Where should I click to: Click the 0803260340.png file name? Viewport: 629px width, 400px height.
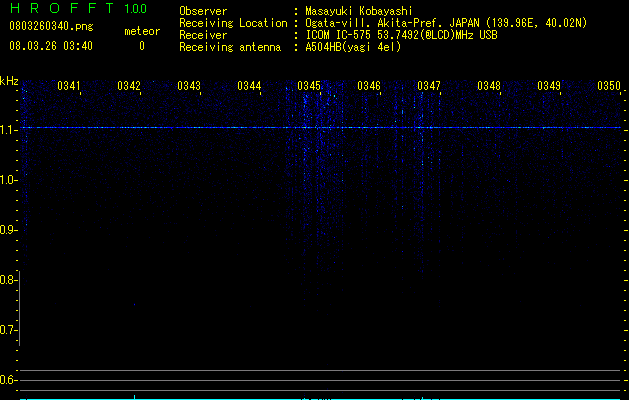(x=51, y=26)
